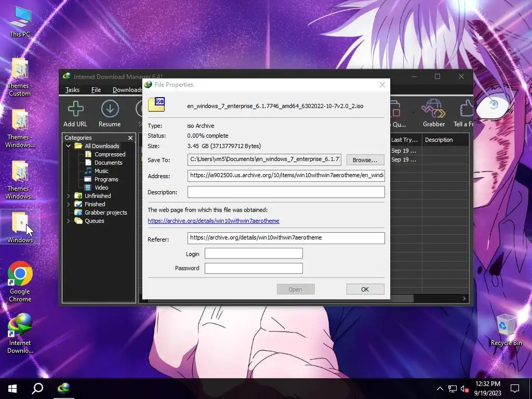Click the IDM icon on the taskbar
The height and width of the screenshot is (399, 532).
64,389
